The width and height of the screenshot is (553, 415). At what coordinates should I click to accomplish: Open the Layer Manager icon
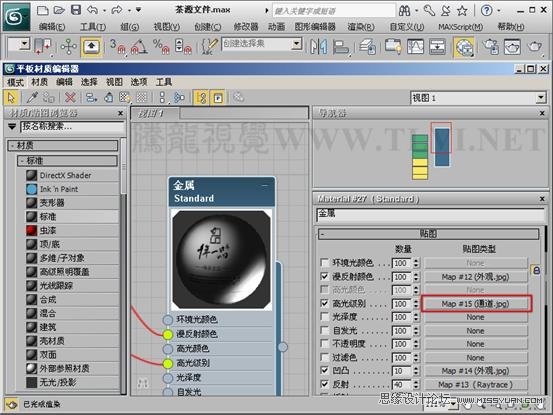(367, 47)
